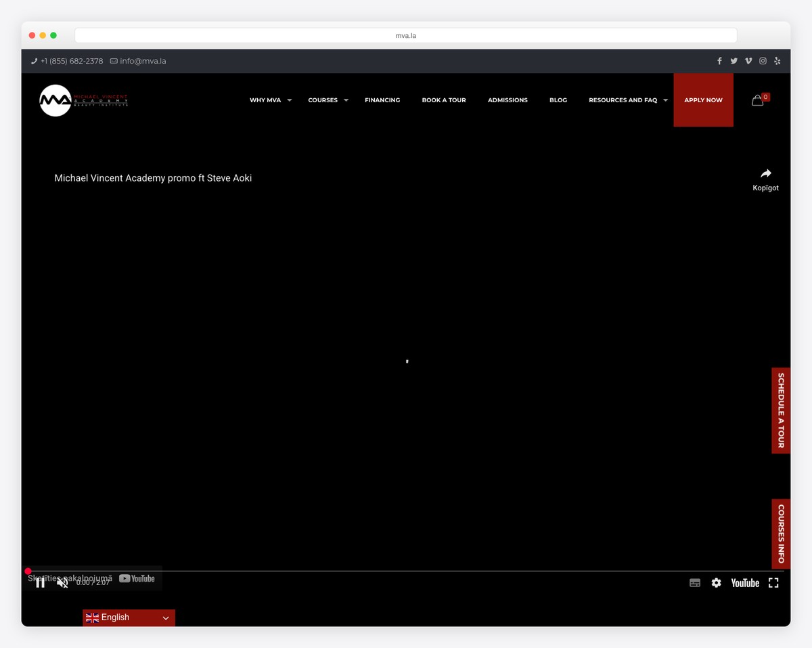The width and height of the screenshot is (812, 648).
Task: Enter fullscreen video mode
Action: [x=773, y=583]
